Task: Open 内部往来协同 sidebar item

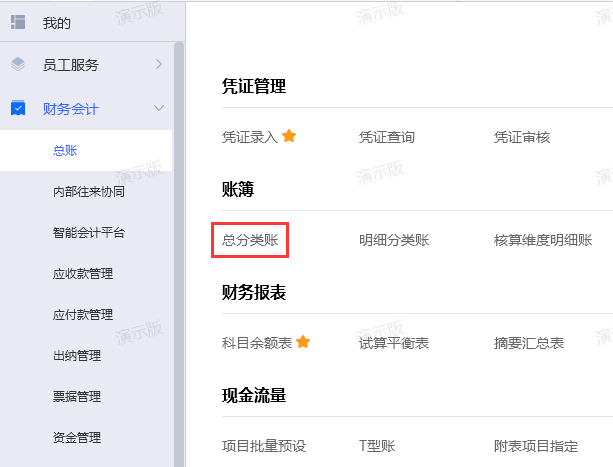Action: click(88, 191)
